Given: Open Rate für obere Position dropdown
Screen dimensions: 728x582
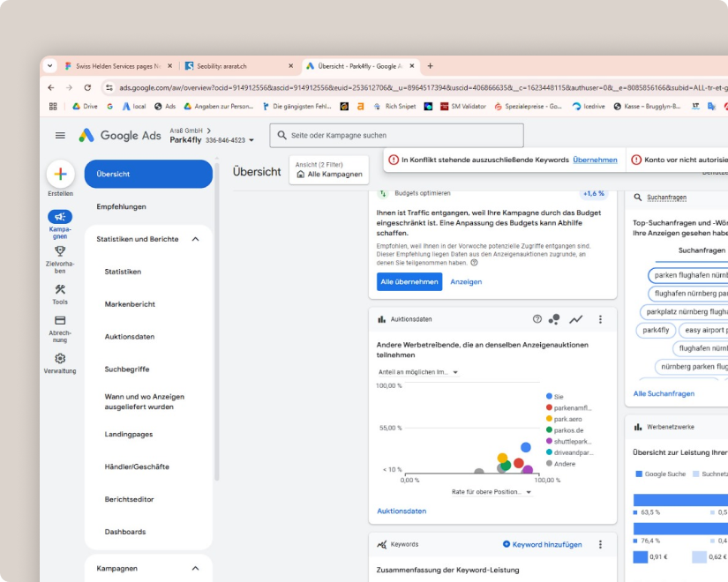Looking at the screenshot, I should coord(492,492).
